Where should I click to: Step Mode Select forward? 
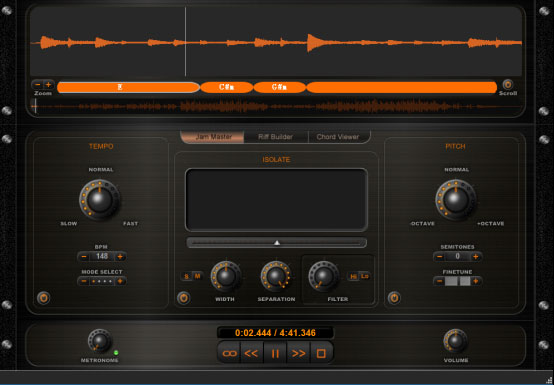point(120,281)
